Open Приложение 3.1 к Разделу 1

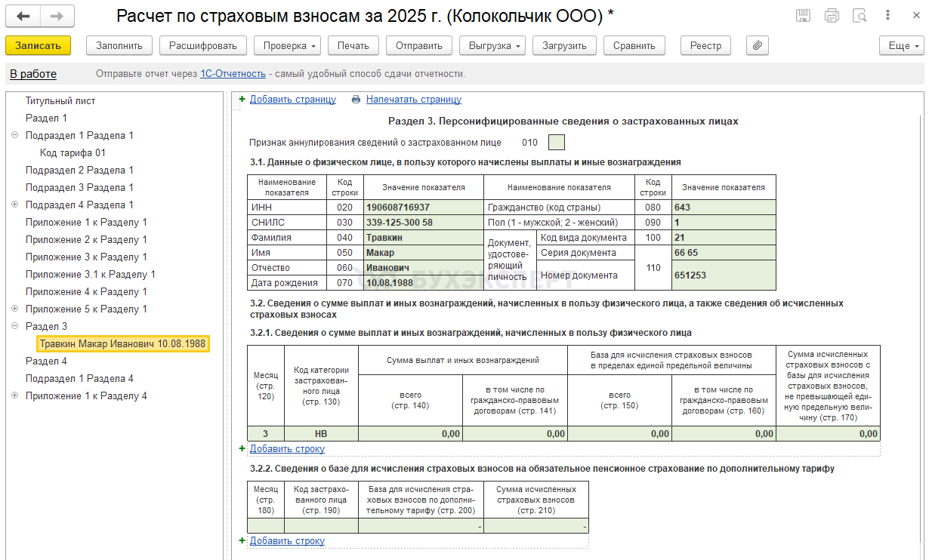click(90, 275)
